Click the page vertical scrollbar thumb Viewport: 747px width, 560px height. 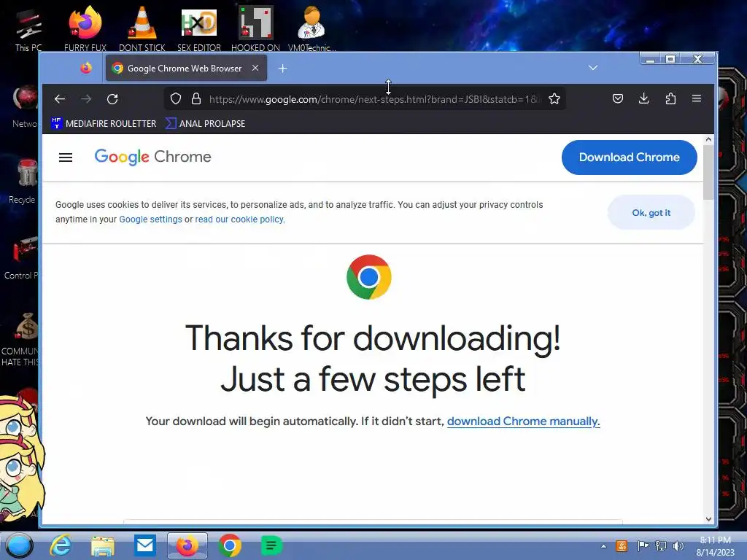(708, 173)
